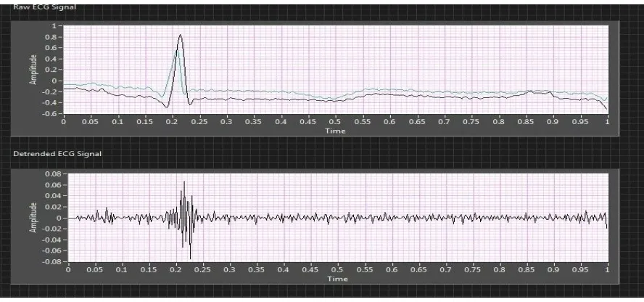
Task: Click the -0.4 tick on Raw ECG amplitude axis
Action: coord(49,102)
